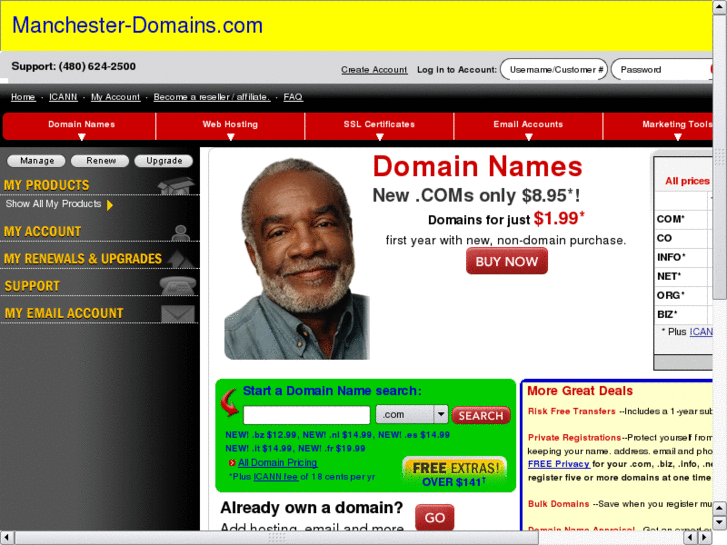Click the FREE EXTRAS banner
The image size is (727, 545).
pyautogui.click(x=454, y=473)
